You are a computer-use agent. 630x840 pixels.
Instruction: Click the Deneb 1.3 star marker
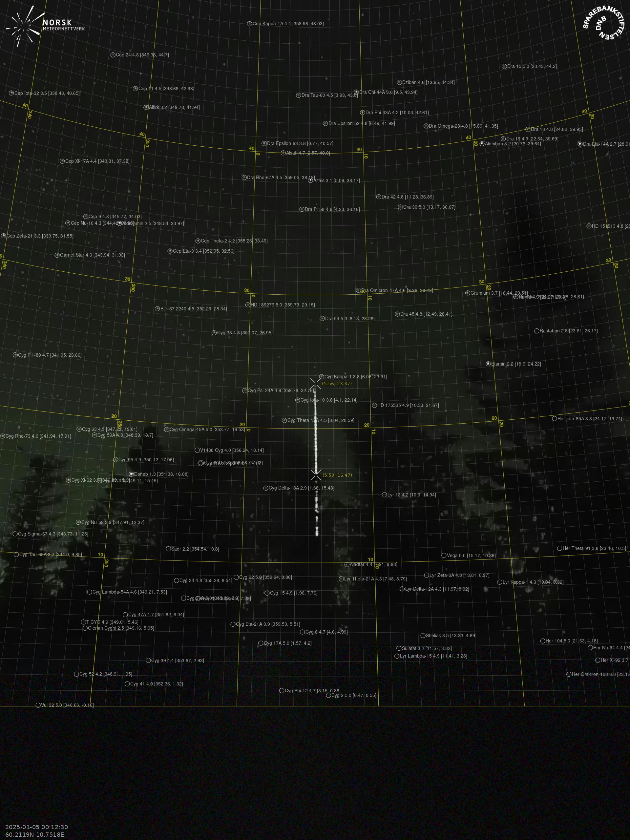click(x=131, y=474)
